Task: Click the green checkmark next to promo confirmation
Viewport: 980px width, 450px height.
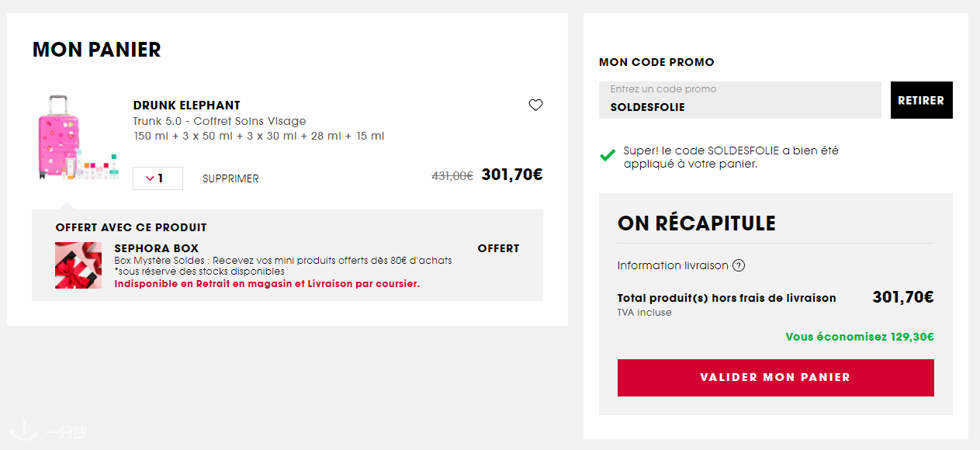Action: tap(608, 156)
